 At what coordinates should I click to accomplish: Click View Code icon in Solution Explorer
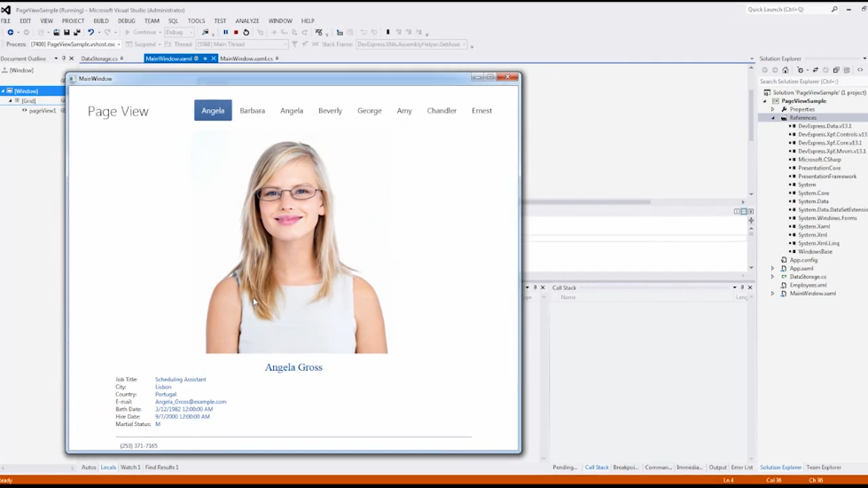[860, 70]
